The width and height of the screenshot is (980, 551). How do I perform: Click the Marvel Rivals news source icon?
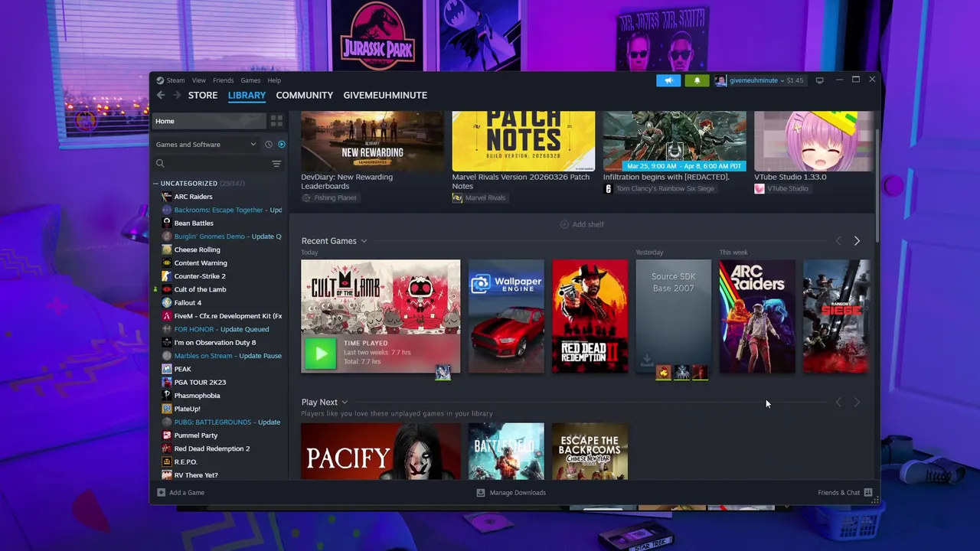pyautogui.click(x=457, y=197)
